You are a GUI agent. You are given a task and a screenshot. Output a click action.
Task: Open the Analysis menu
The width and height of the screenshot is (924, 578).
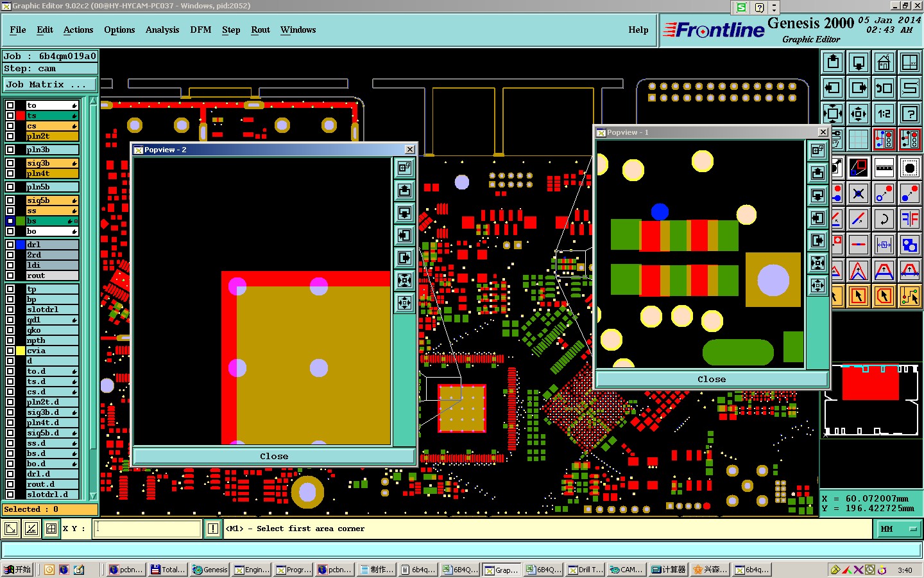[162, 30]
